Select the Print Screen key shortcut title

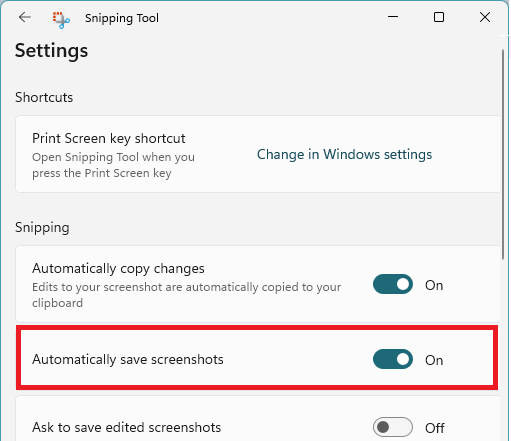click(109, 138)
